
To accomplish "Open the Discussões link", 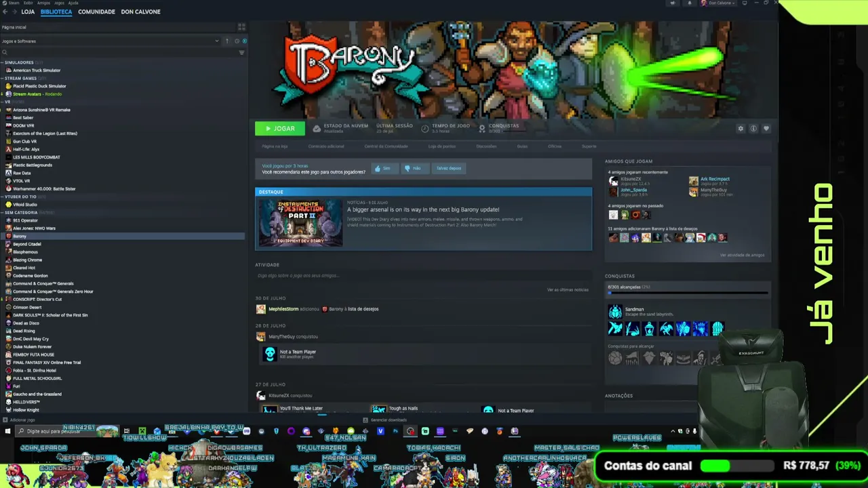I will 486,146.
